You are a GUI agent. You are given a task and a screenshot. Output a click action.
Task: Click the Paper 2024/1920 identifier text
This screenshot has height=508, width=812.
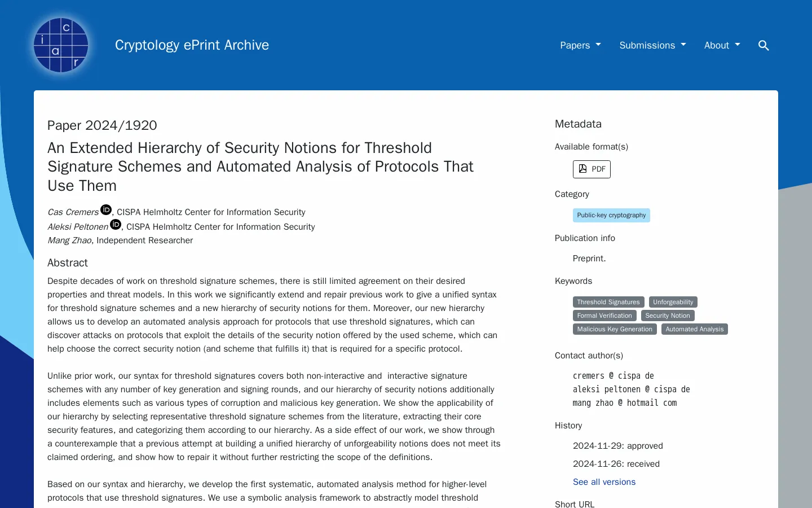point(102,125)
